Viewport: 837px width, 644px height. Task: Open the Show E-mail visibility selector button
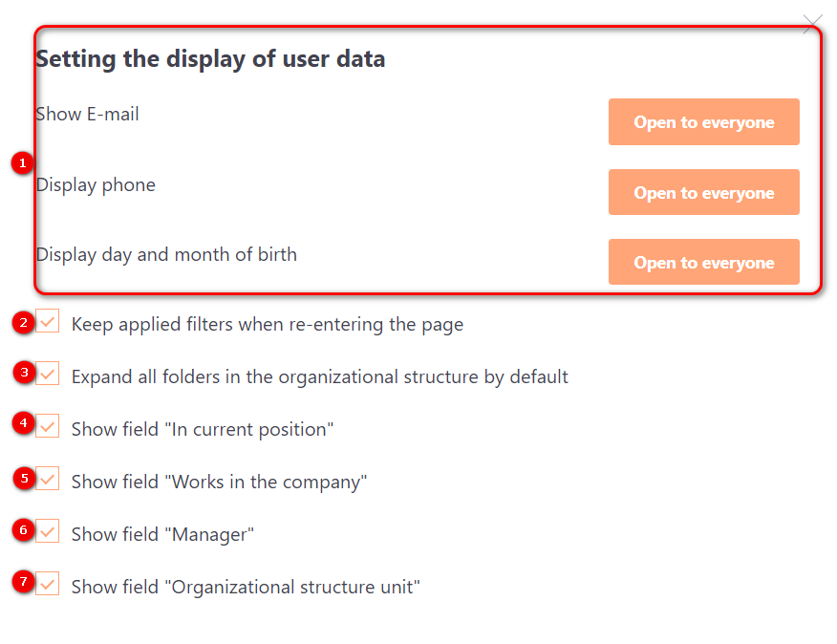coord(703,122)
